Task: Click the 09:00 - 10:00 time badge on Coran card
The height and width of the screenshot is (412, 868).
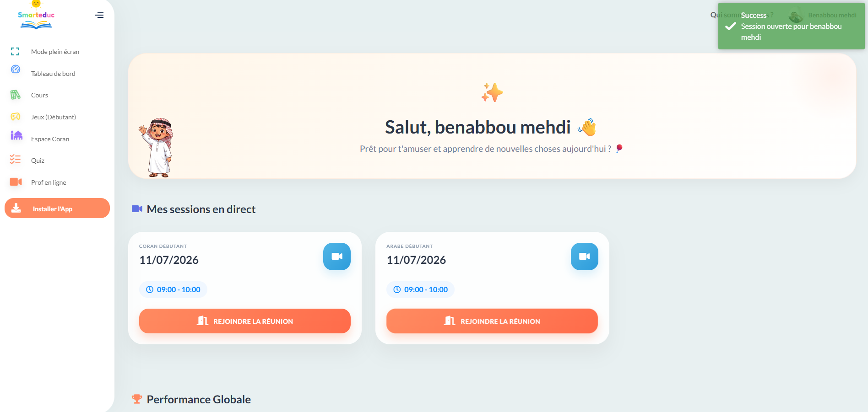Action: (x=173, y=289)
